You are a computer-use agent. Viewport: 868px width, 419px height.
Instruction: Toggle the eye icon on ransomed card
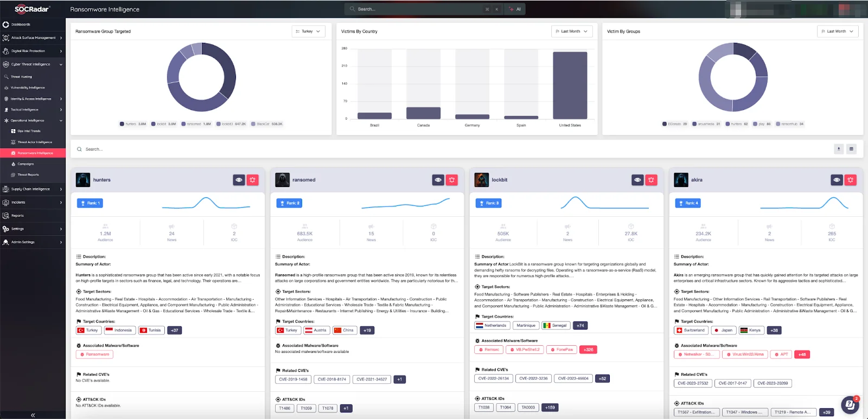coord(438,180)
